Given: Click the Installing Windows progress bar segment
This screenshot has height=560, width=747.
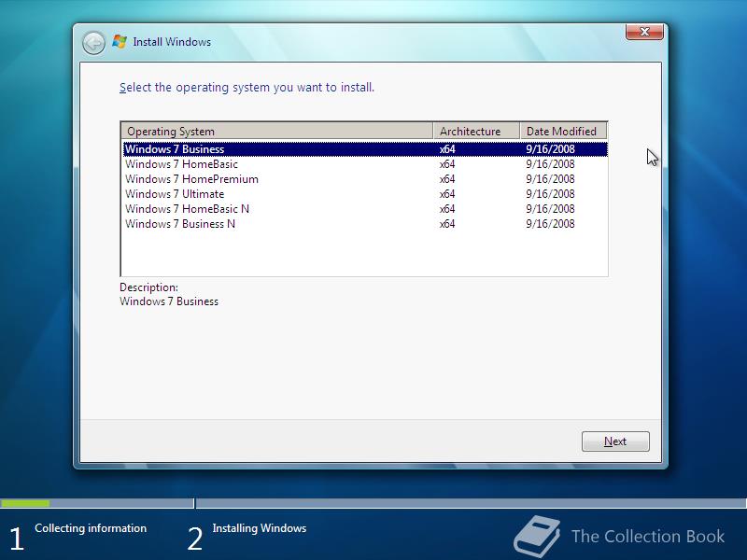Looking at the screenshot, I should pos(471,503).
